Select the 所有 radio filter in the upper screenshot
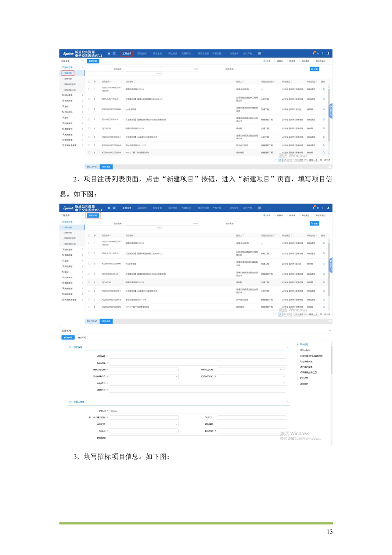 click(x=264, y=62)
